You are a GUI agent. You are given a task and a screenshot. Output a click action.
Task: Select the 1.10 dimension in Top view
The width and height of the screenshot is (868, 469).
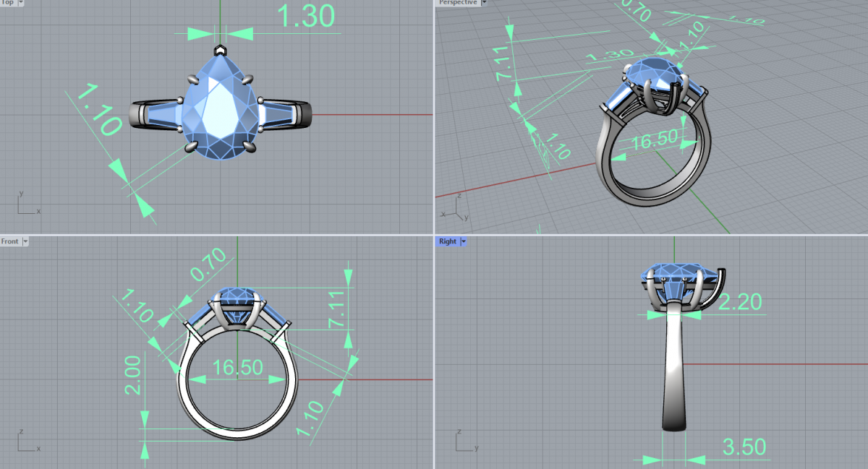pyautogui.click(x=98, y=110)
